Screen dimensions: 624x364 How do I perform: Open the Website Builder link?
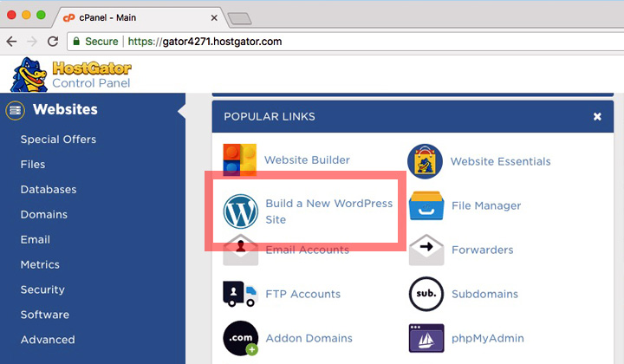[x=307, y=159]
